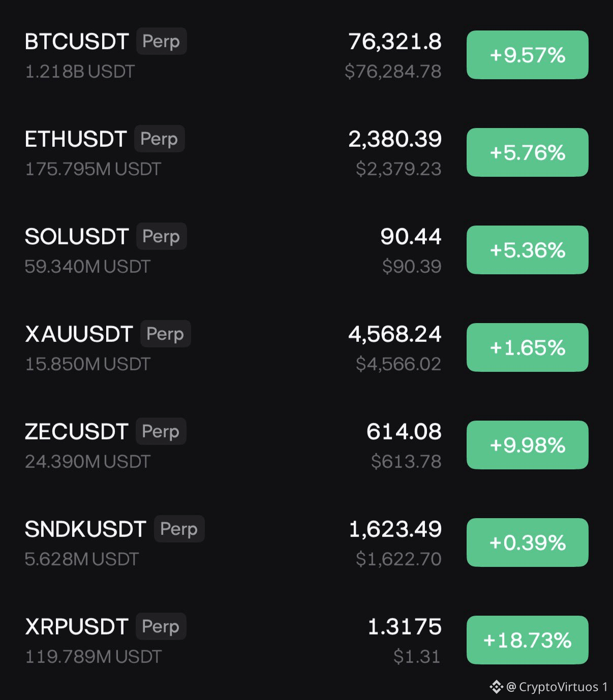Screen dimensions: 613x700
Task: Select the +5.36% SOLUSDT change badge
Action: pos(528,250)
